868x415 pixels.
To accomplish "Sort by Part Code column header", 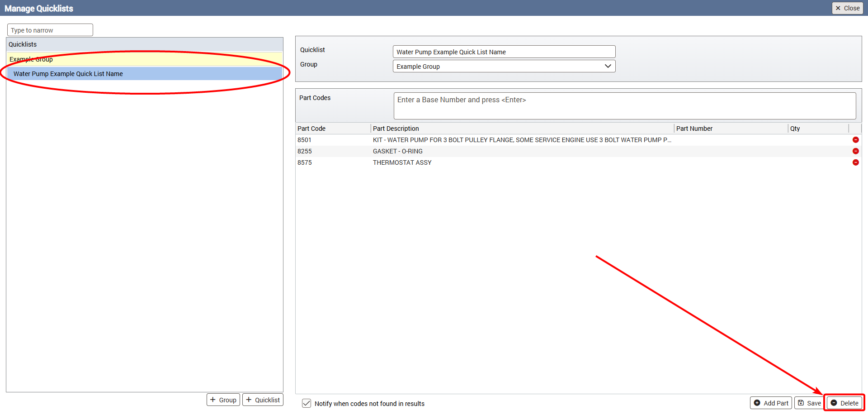I will pyautogui.click(x=311, y=129).
